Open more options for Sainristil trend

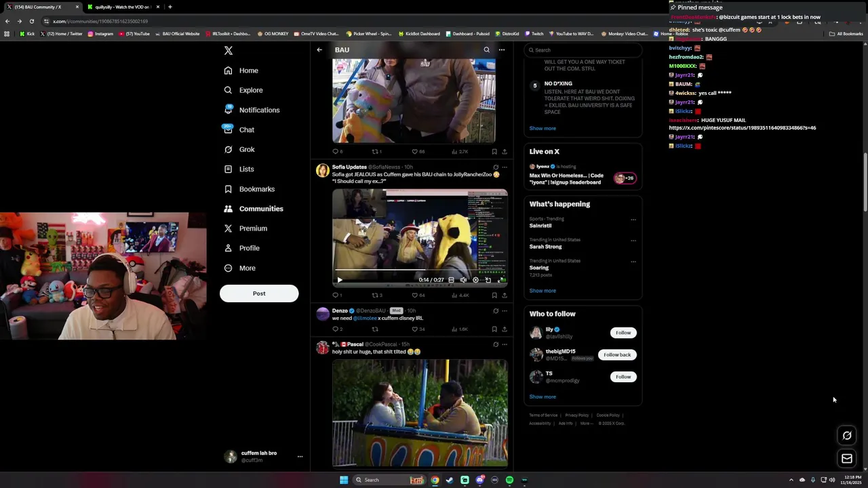click(x=633, y=220)
